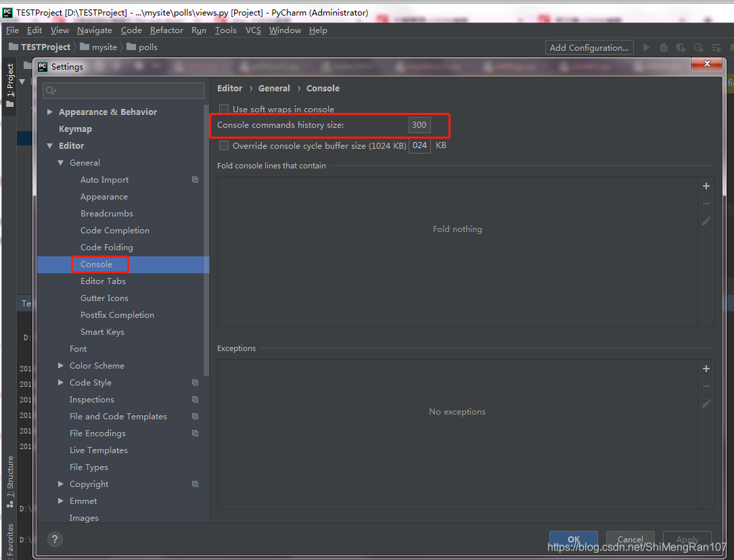The height and width of the screenshot is (560, 734).
Task: Click the help question mark icon
Action: coord(55,539)
